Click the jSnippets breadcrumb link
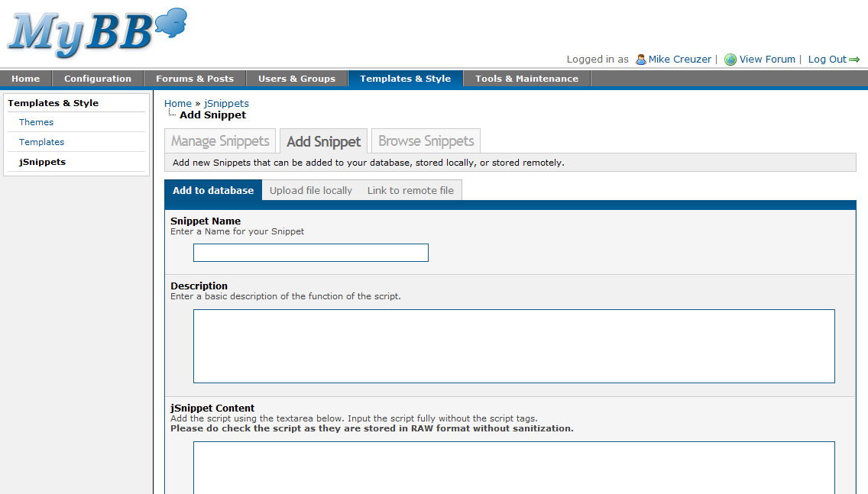868x494 pixels. coord(226,103)
